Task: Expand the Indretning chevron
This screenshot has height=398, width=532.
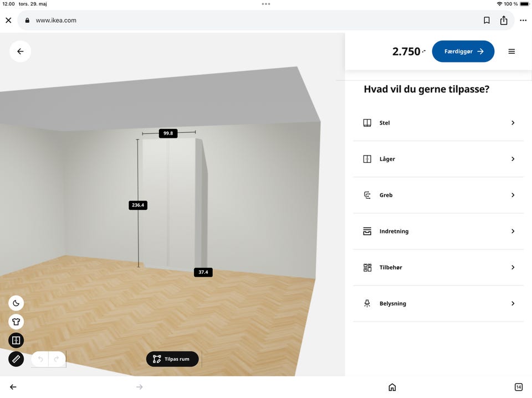Action: pyautogui.click(x=513, y=231)
